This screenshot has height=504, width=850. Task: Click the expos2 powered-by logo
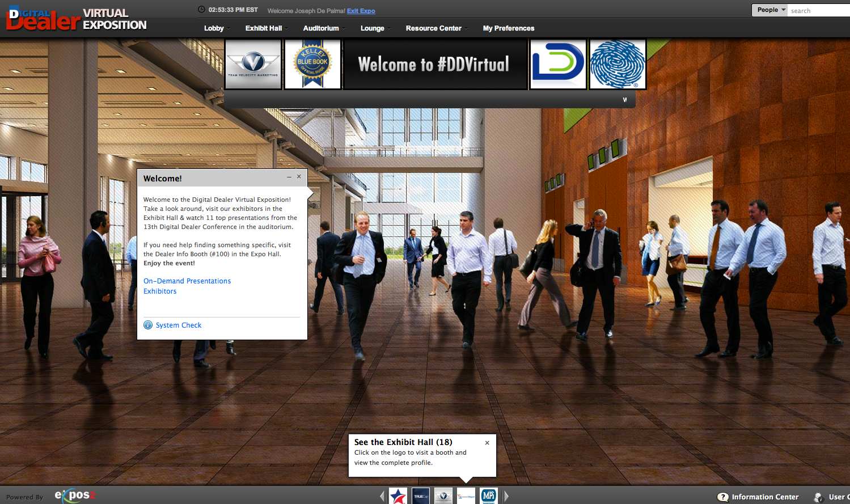pyautogui.click(x=75, y=495)
